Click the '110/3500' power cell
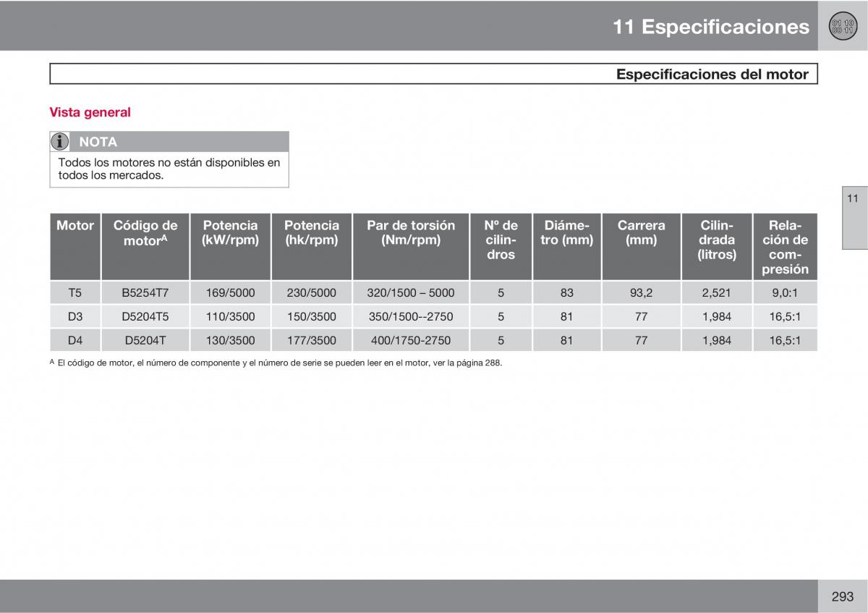The height and width of the screenshot is (613, 868). tap(230, 316)
